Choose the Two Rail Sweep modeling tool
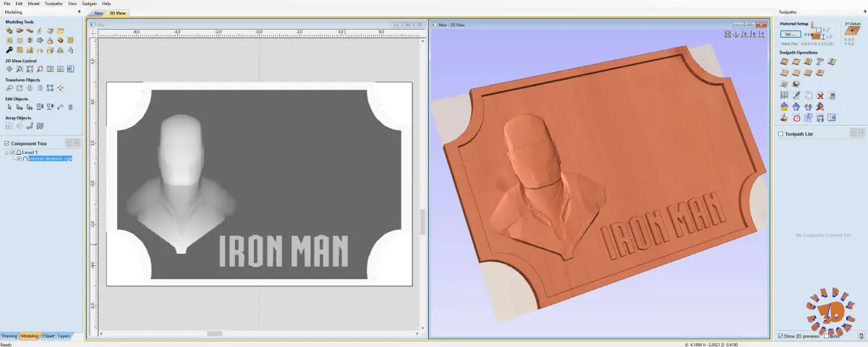 click(x=20, y=30)
